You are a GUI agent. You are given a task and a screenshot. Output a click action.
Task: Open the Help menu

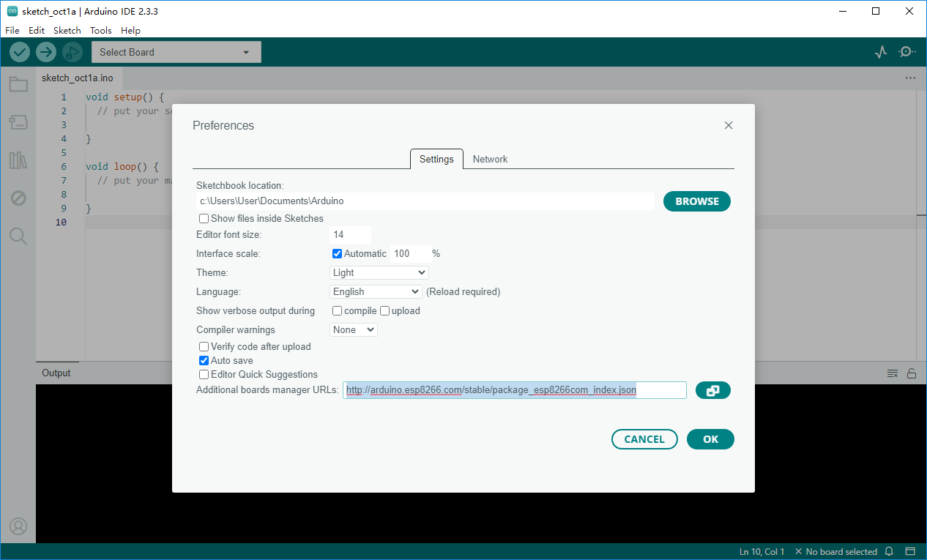tap(131, 30)
